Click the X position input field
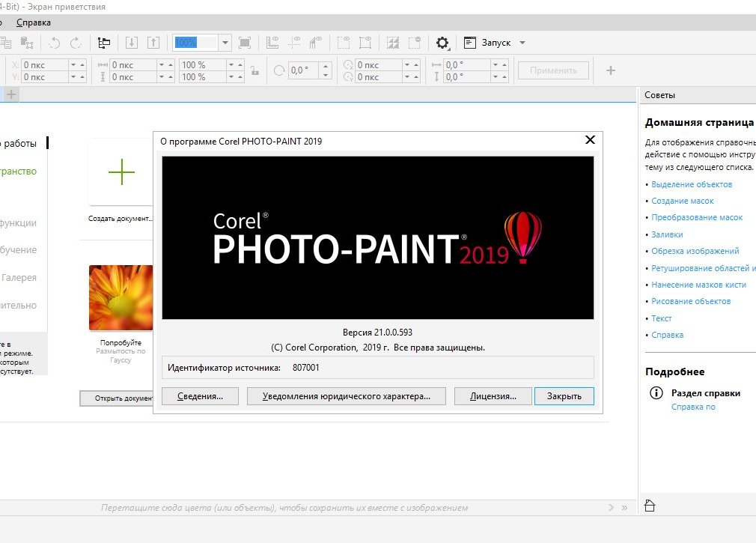 pyautogui.click(x=45, y=64)
